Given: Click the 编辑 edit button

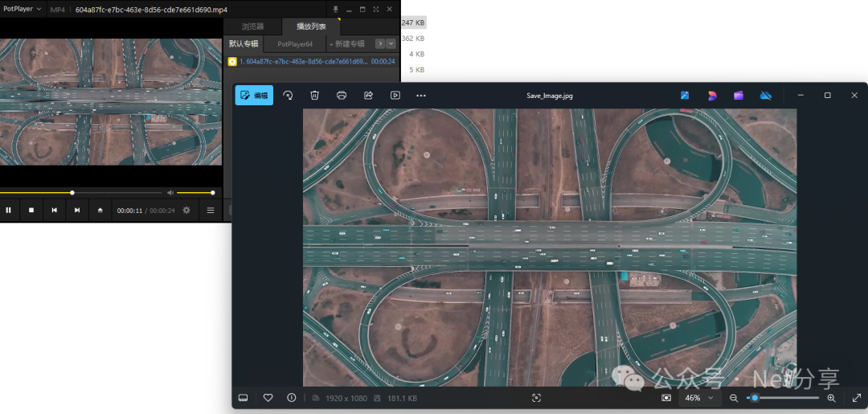Looking at the screenshot, I should pos(254,96).
